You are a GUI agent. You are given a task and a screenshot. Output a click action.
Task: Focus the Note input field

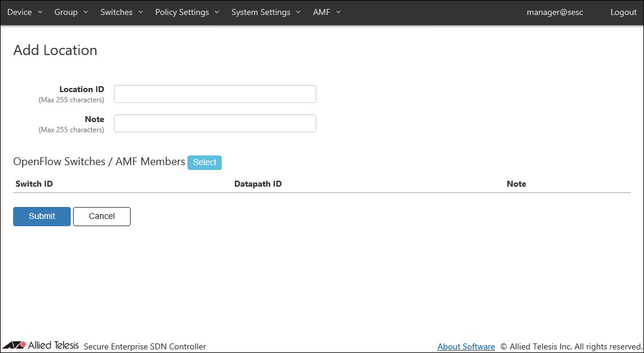click(x=215, y=123)
